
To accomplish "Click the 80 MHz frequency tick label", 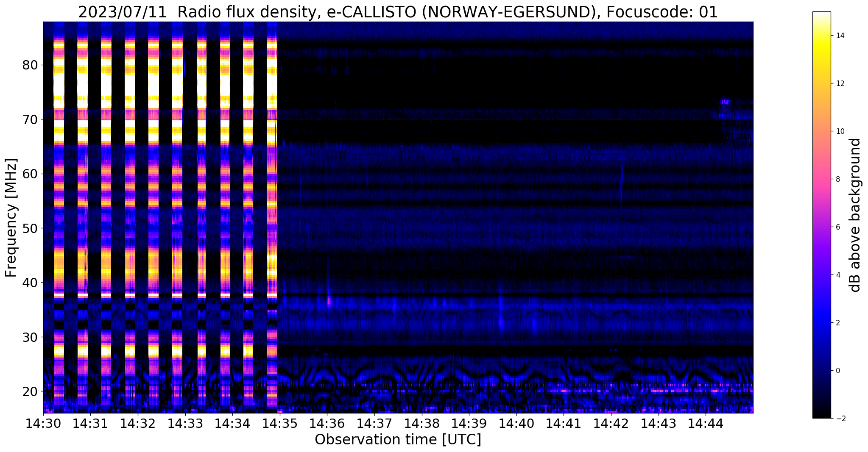I will point(31,65).
